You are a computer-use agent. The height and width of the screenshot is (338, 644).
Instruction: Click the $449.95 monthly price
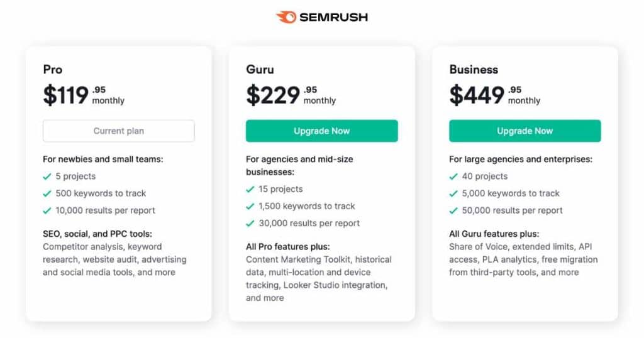point(495,95)
